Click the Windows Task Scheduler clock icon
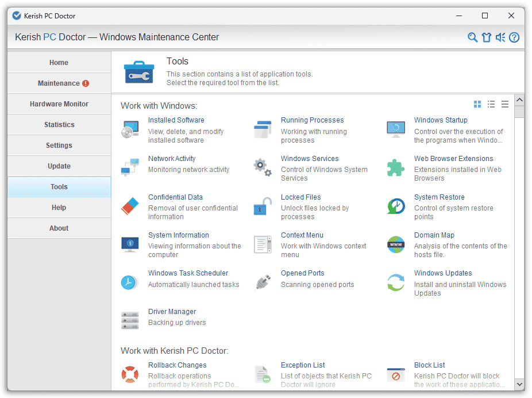 (130, 282)
